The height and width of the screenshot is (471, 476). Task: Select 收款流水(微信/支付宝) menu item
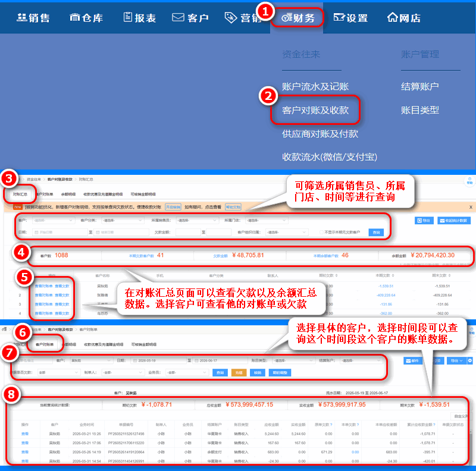pyautogui.click(x=330, y=157)
